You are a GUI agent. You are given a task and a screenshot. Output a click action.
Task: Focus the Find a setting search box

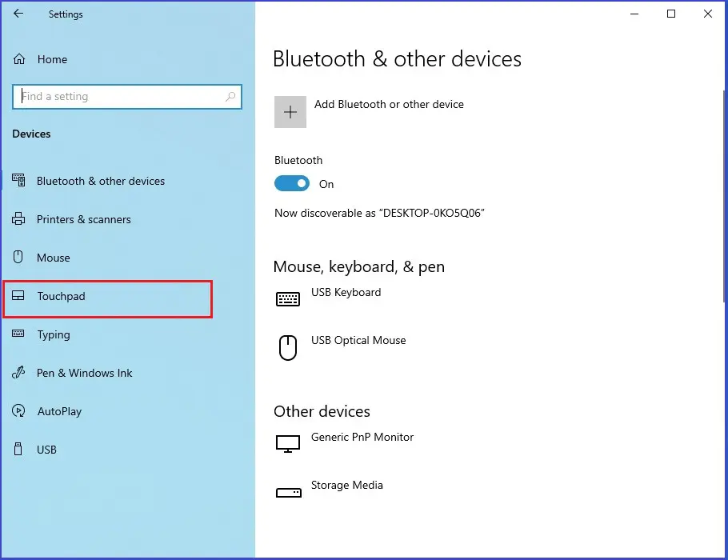coord(120,97)
